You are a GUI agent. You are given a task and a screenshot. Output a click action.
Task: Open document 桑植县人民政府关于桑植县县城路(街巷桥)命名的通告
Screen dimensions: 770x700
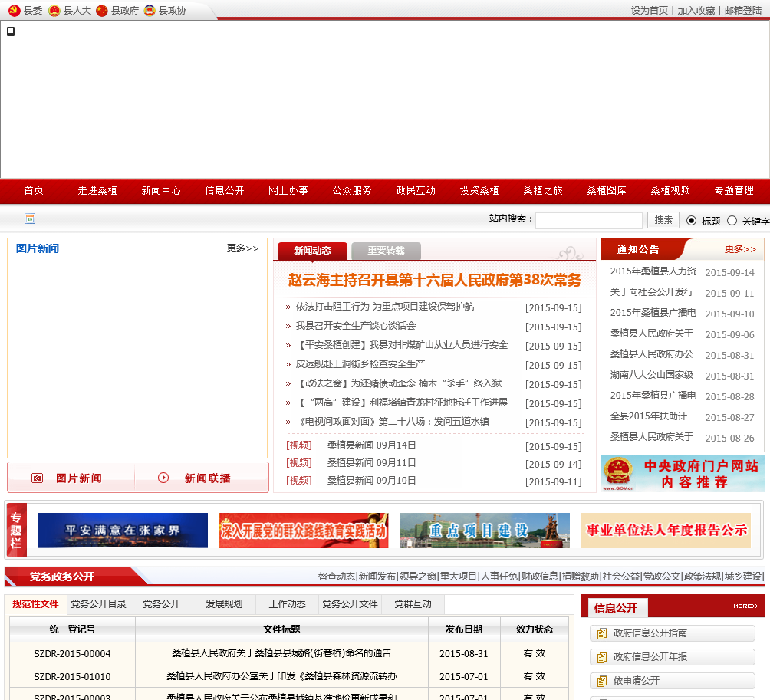(281, 653)
